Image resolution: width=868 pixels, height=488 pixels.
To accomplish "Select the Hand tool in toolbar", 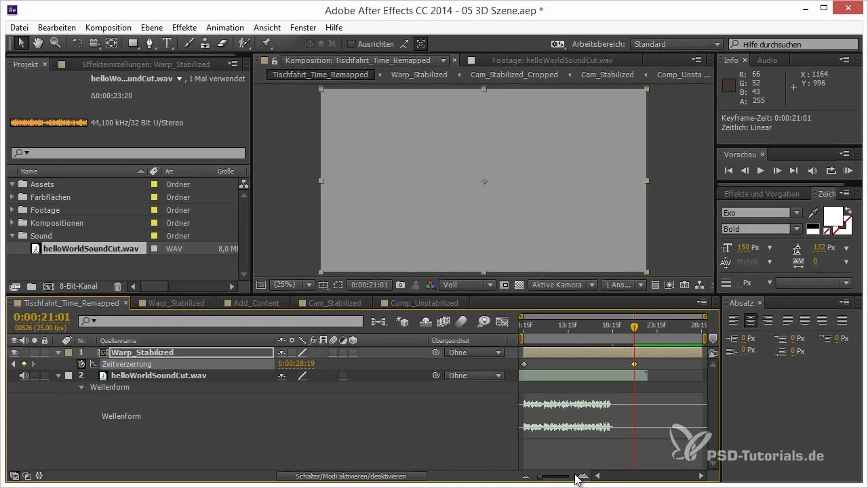I will 38,43.
